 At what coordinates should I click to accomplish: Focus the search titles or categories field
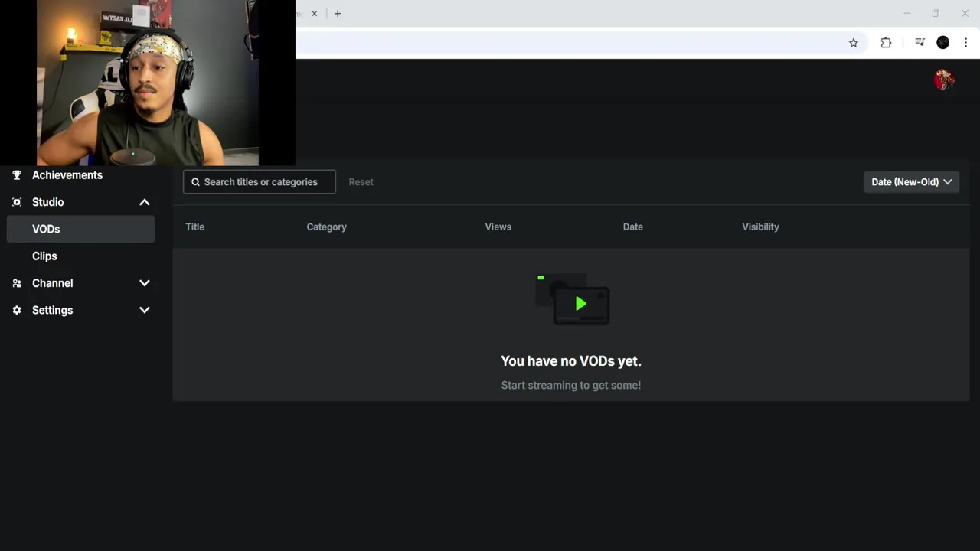coord(259,182)
